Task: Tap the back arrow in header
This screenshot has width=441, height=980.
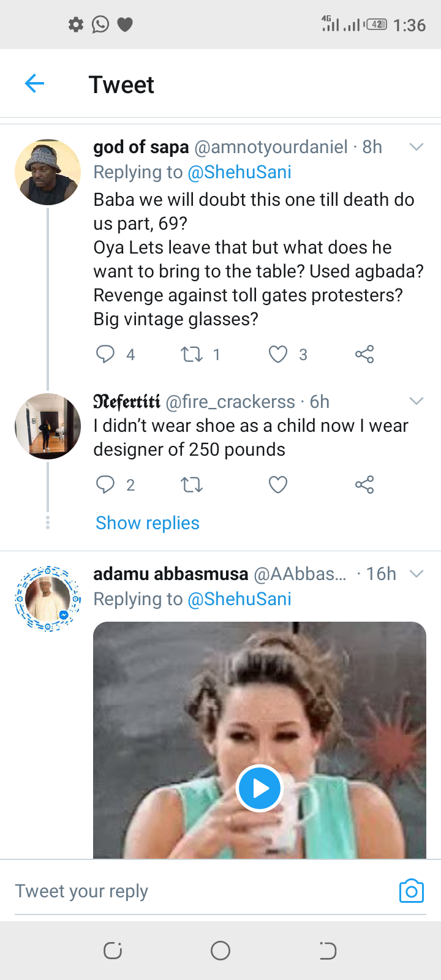Action: pos(35,83)
